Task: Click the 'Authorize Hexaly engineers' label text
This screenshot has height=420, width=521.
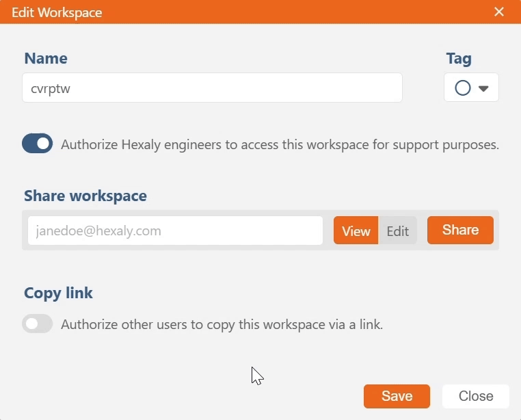Action: pyautogui.click(x=280, y=145)
